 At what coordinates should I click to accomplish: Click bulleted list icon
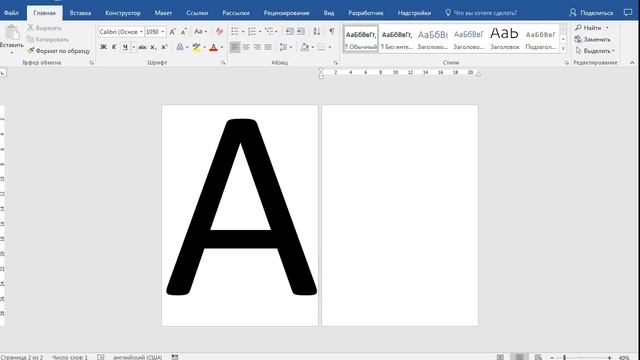click(x=235, y=31)
